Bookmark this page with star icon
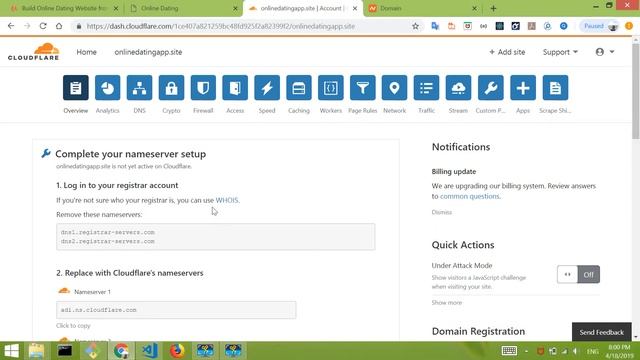The width and height of the screenshot is (640, 360). point(415,26)
